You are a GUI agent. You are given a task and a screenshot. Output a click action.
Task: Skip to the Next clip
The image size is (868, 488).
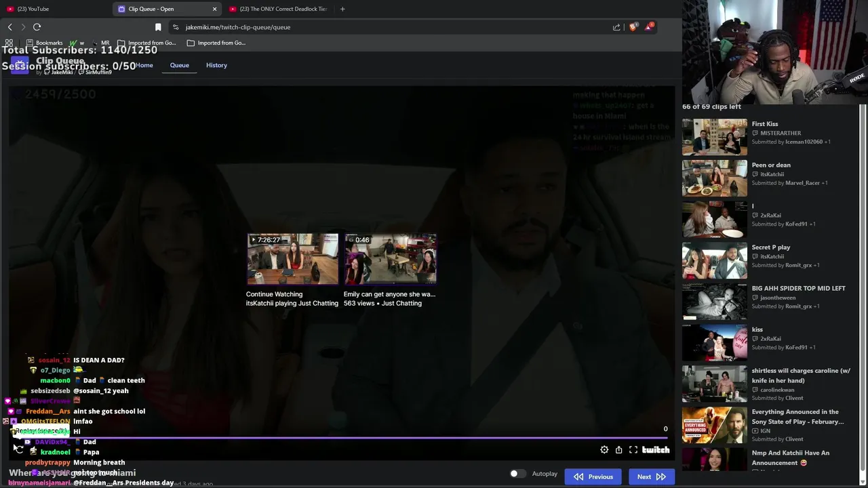pos(652,476)
